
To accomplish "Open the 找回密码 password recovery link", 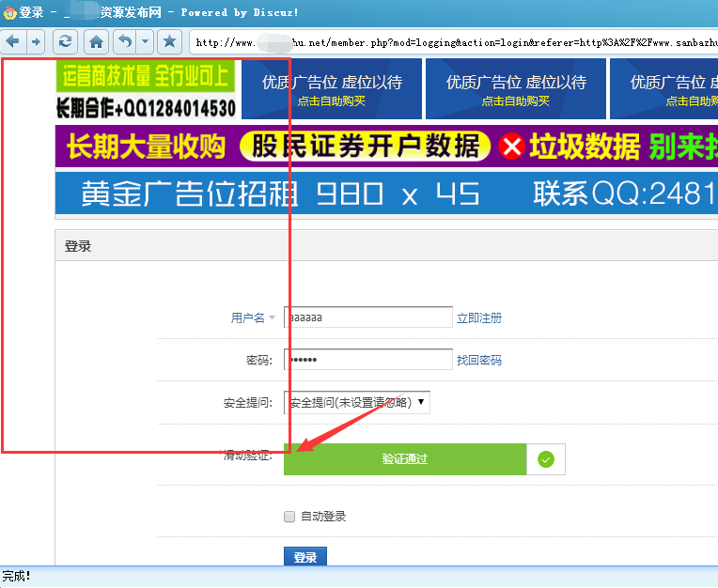I will (x=479, y=361).
